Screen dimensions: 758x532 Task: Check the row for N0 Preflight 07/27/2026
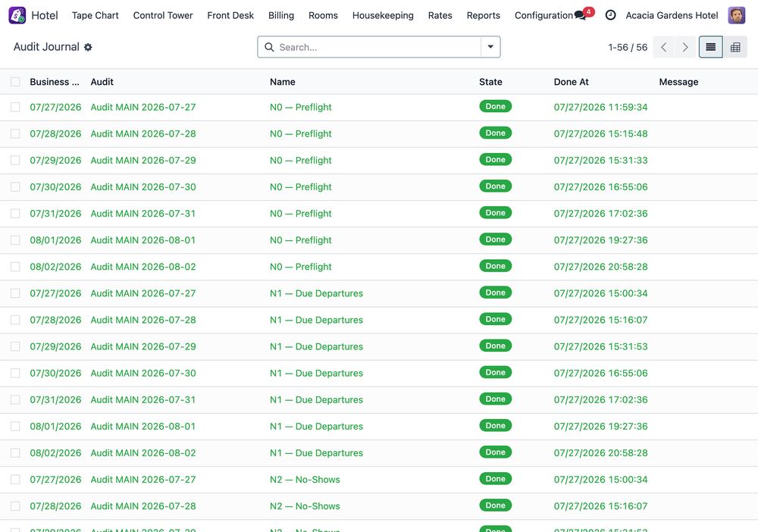tap(15, 108)
